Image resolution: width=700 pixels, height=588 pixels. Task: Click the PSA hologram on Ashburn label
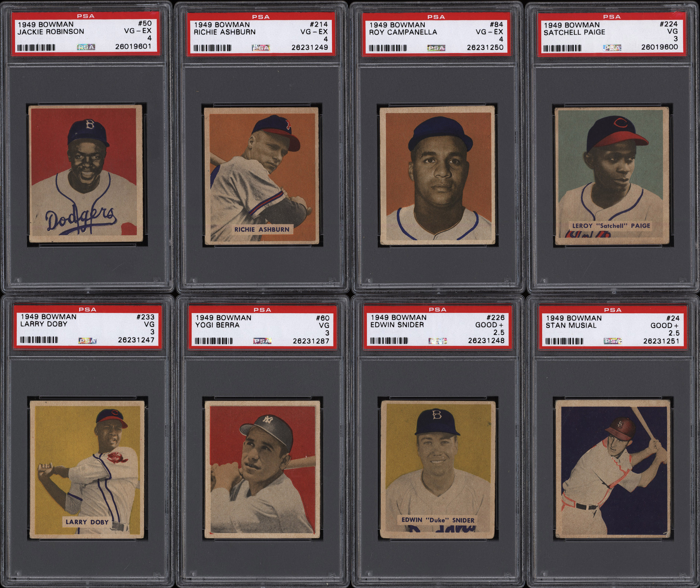[x=261, y=48]
